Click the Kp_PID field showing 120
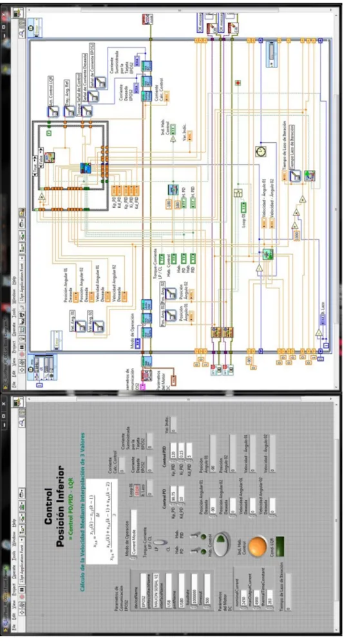 [173, 450]
